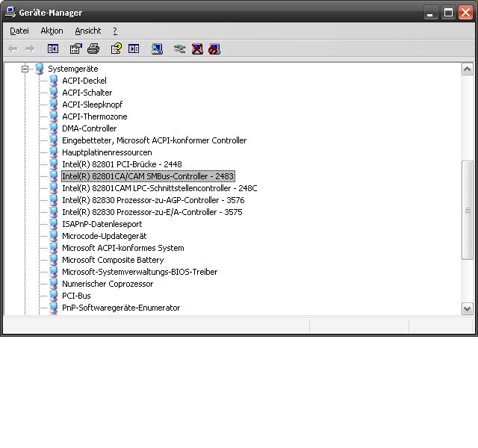Viewport: 478px width, 448px height.
Task: Open Properties via the toolbar icon
Action: [76, 49]
